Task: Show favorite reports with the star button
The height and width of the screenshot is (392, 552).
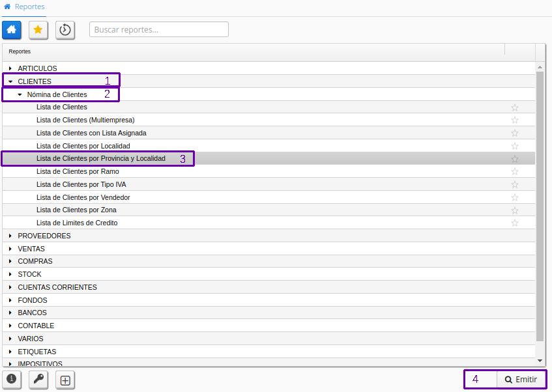Action: coord(38,30)
